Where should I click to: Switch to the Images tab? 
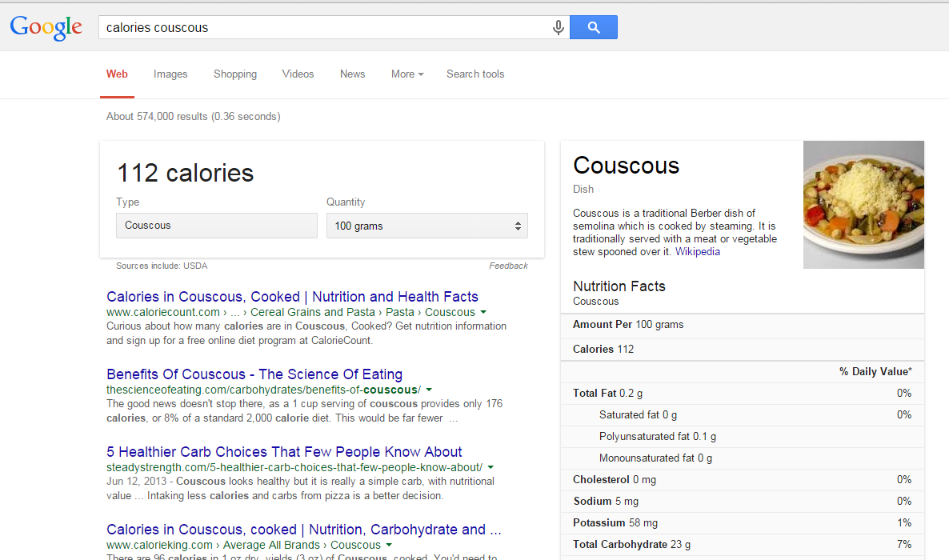pos(170,74)
